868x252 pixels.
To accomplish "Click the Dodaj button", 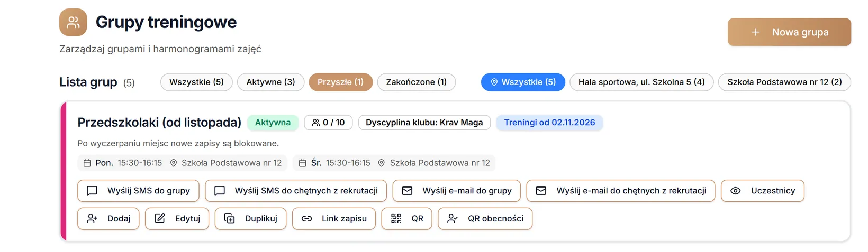I will pos(108,218).
